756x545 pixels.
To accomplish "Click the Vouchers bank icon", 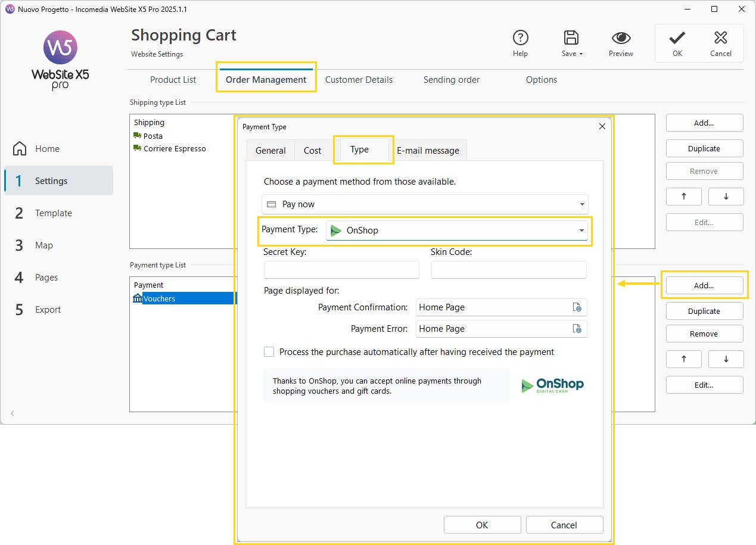I will [x=138, y=298].
